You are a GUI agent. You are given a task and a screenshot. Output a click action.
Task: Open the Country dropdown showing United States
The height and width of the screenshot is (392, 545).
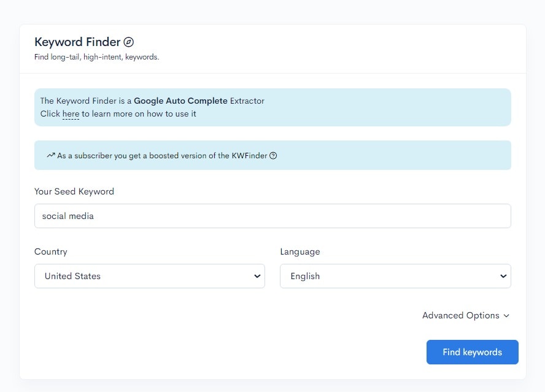pyautogui.click(x=150, y=276)
